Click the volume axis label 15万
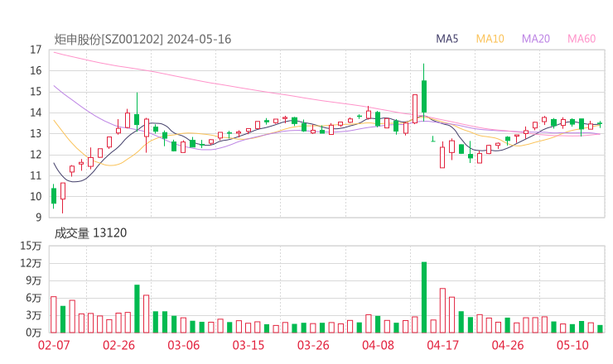The width and height of the screenshot is (613, 364). click(x=31, y=246)
